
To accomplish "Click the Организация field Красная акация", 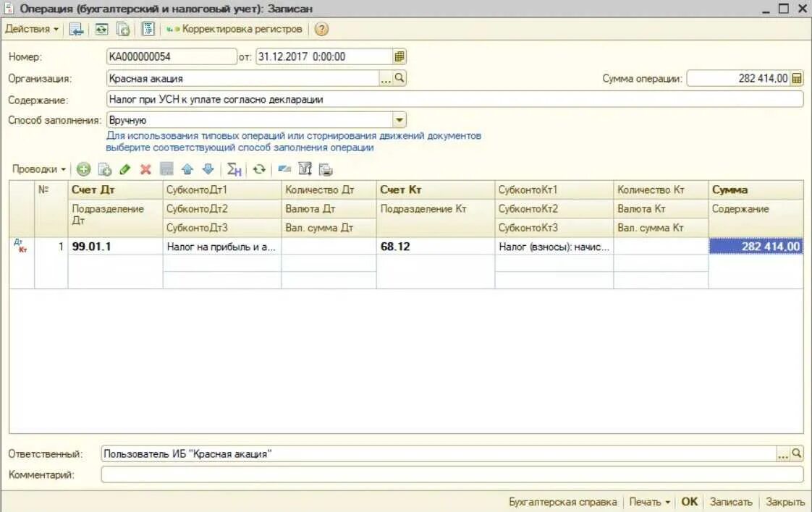I will pos(242,78).
